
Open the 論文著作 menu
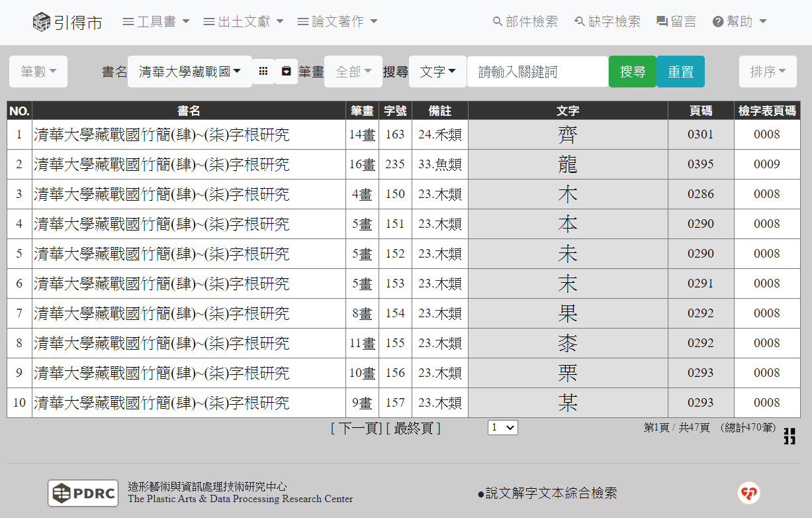[x=338, y=22]
